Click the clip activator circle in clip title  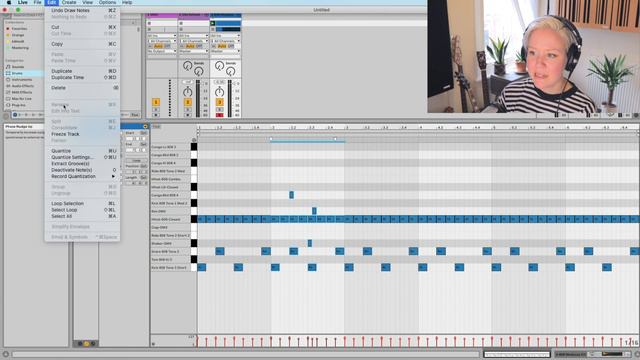[x=145, y=127]
